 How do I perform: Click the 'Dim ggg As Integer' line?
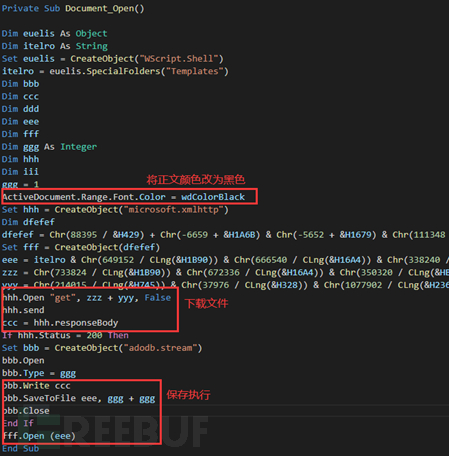click(49, 147)
